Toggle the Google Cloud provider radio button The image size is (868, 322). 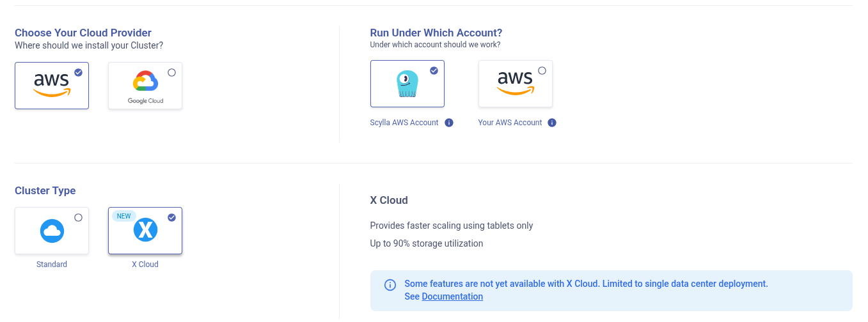point(171,72)
